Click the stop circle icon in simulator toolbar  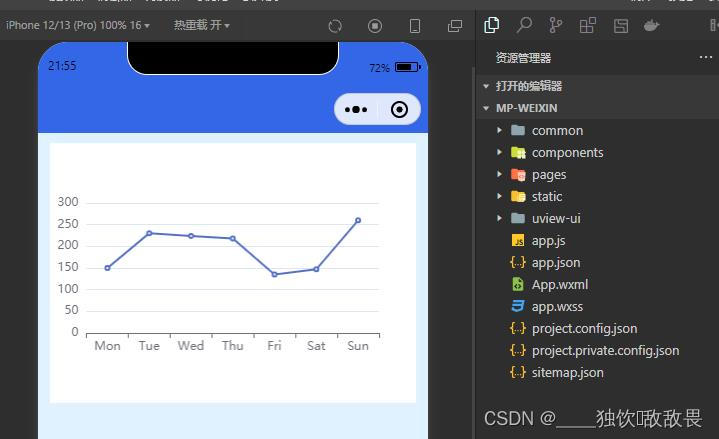[x=375, y=26]
